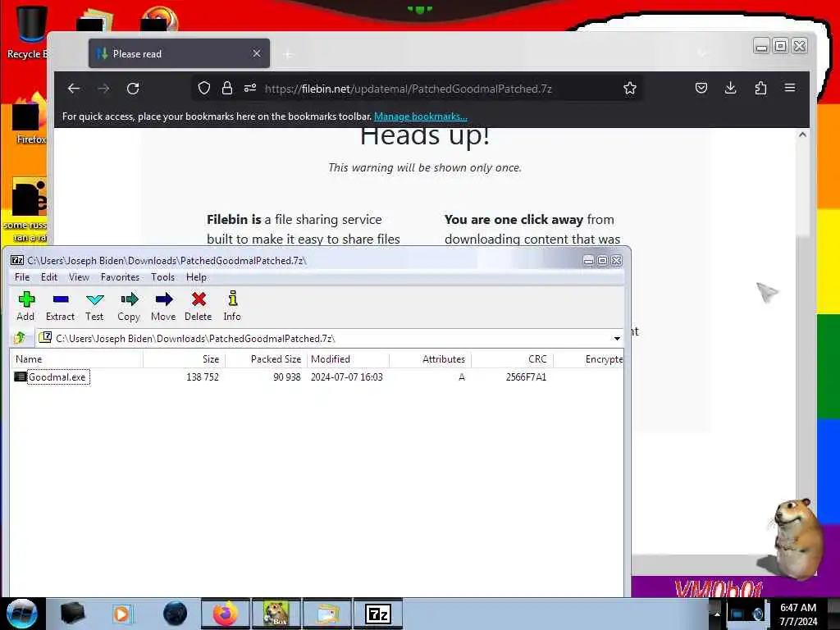
Task: Open the Favorites menu in 7-Zip
Action: coord(120,277)
